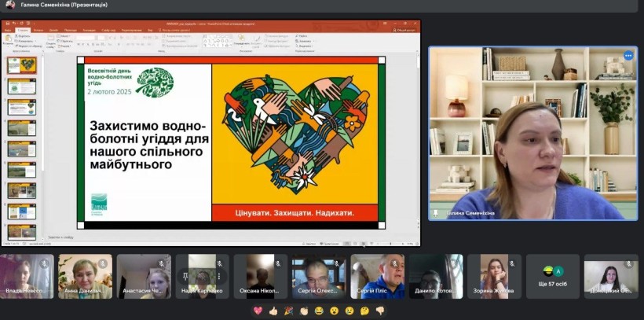Select slide 7 thumbnail in slide panel
The height and width of the screenshot is (320, 644).
coord(22,191)
